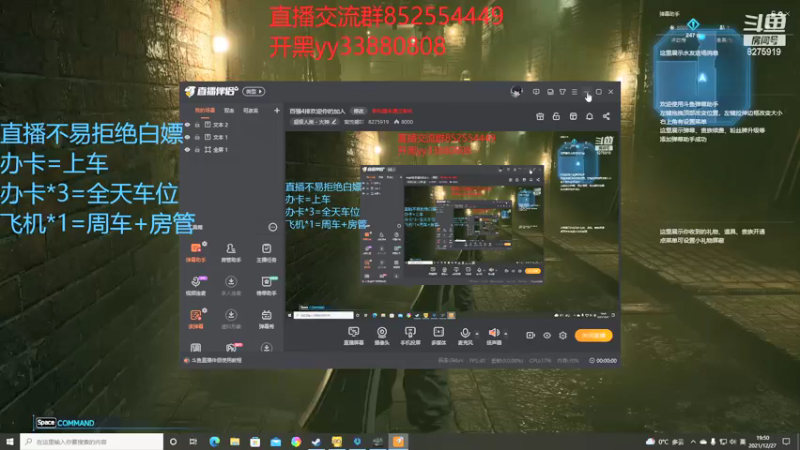Expand the microphone options arrow
Screen dimensions: 800x450
point(477,334)
